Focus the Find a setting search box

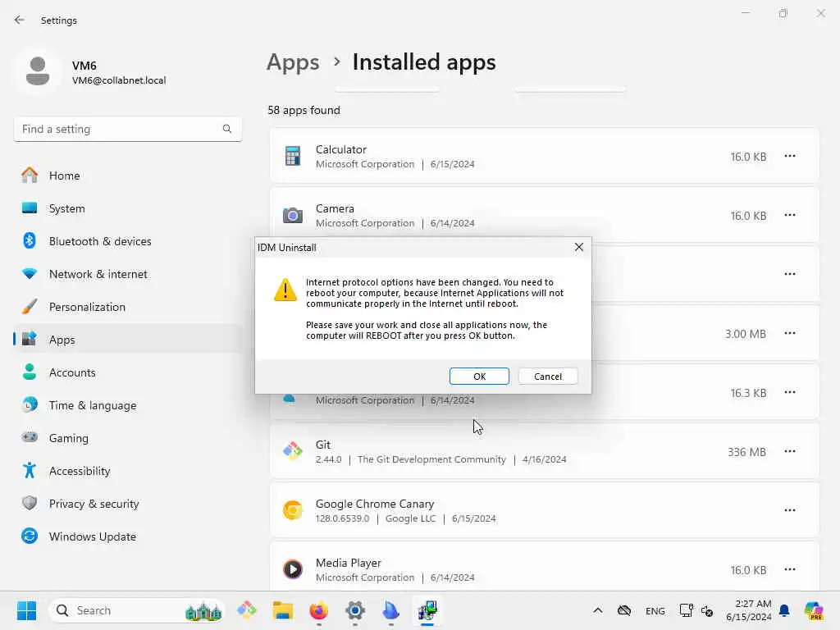tap(127, 129)
